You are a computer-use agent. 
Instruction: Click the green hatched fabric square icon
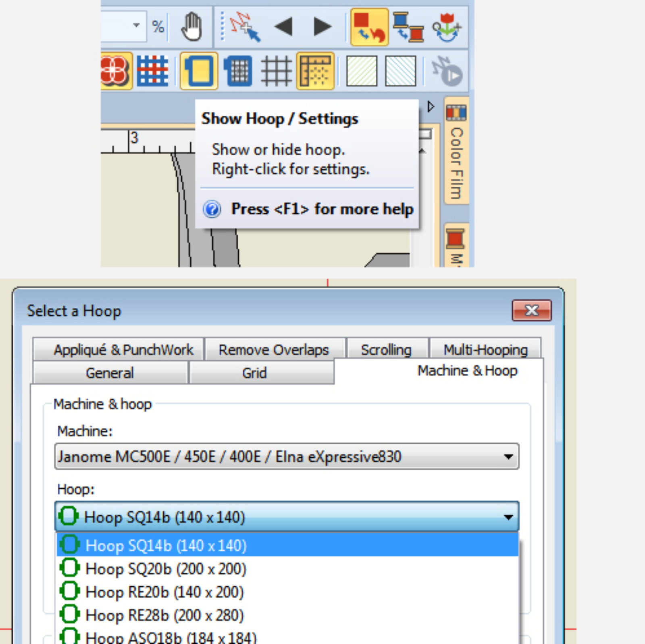362,71
